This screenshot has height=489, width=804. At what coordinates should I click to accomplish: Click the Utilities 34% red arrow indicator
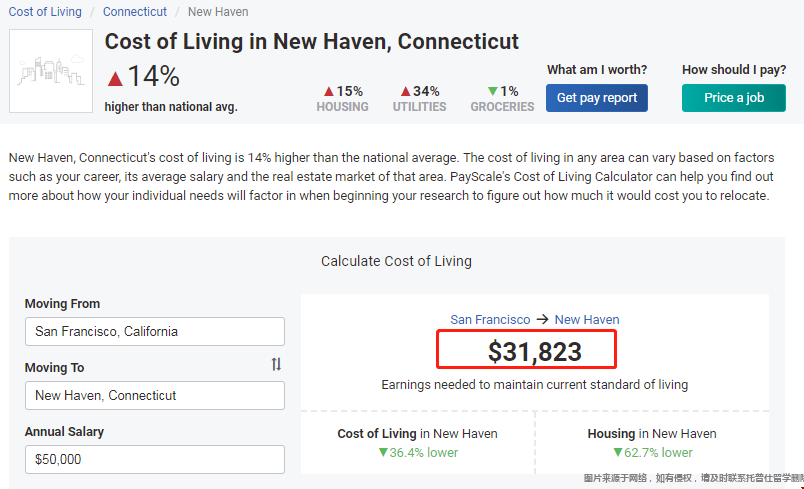point(406,91)
